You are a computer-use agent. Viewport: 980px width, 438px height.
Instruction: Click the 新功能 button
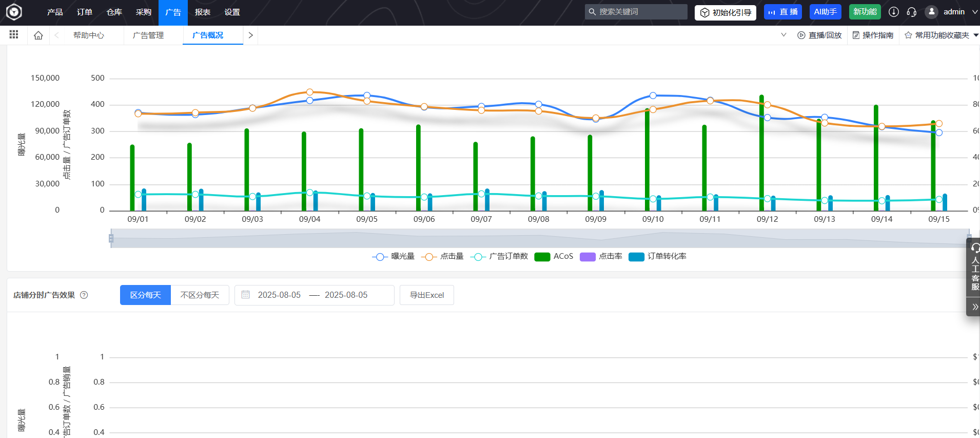click(865, 12)
